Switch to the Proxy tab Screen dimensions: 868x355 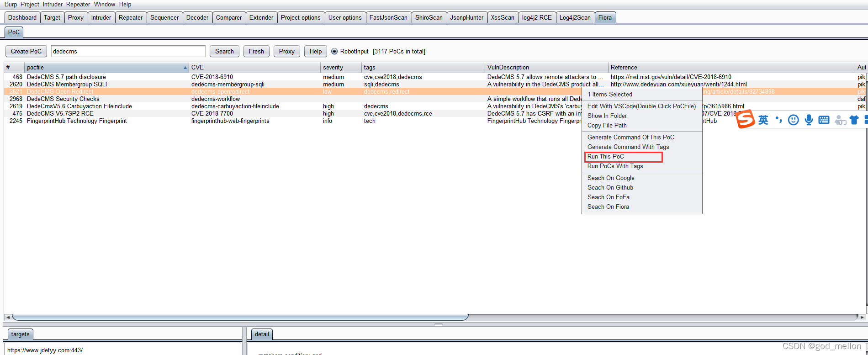pyautogui.click(x=76, y=17)
